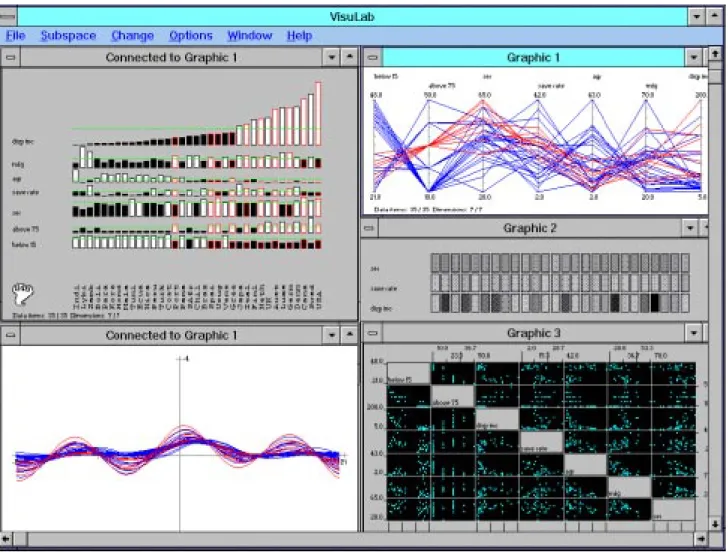Minimize the Graphic 3 window
This screenshot has height=552, width=728.
click(x=694, y=333)
